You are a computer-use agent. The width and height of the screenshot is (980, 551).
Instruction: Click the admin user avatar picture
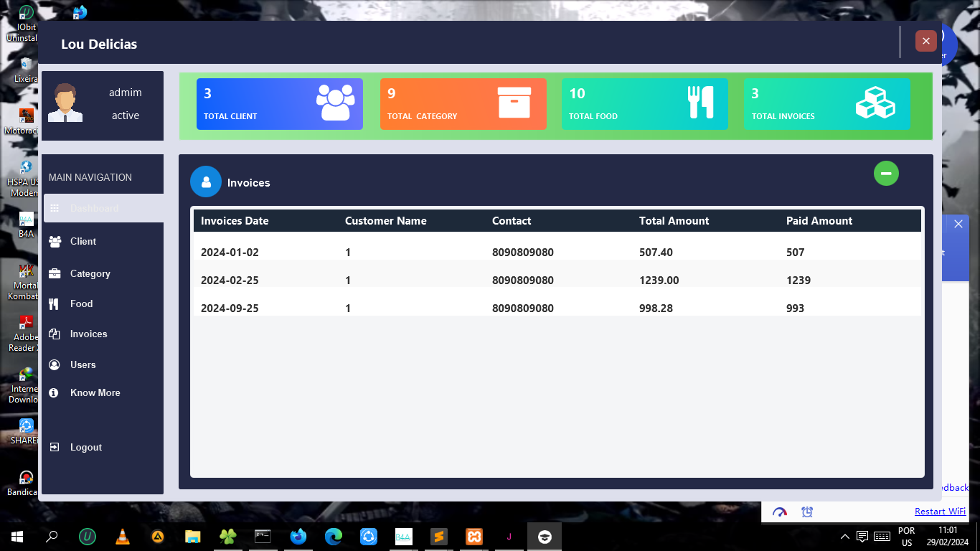pyautogui.click(x=65, y=103)
